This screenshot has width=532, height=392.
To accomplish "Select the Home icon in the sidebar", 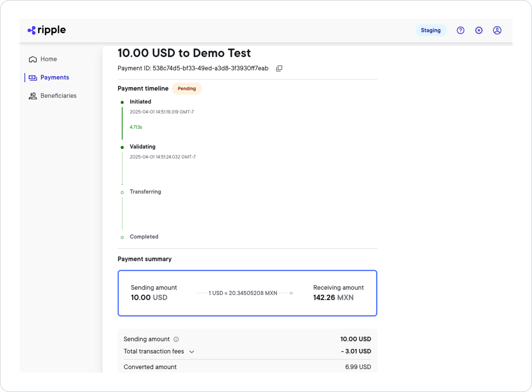I will click(33, 59).
